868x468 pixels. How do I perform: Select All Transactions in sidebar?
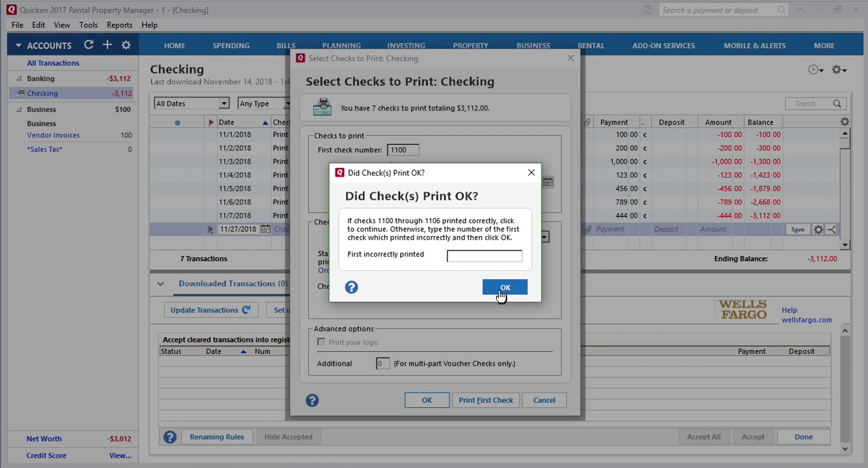pos(53,63)
